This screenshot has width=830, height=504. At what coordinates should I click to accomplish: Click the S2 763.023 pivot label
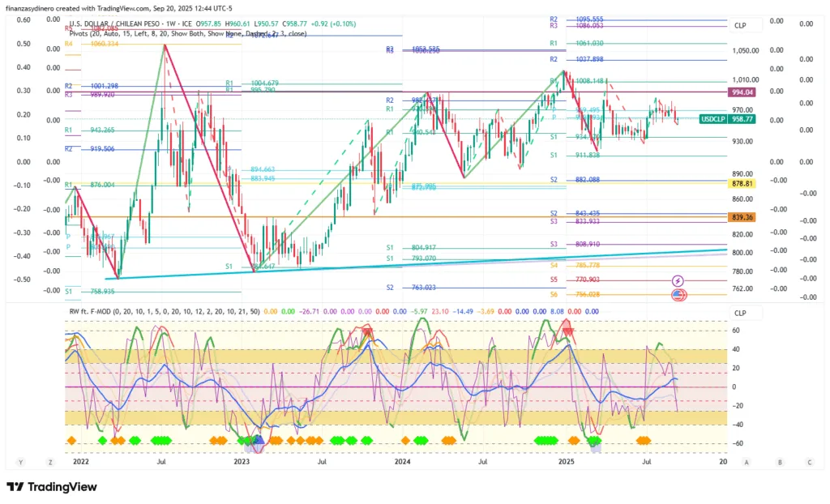point(411,288)
